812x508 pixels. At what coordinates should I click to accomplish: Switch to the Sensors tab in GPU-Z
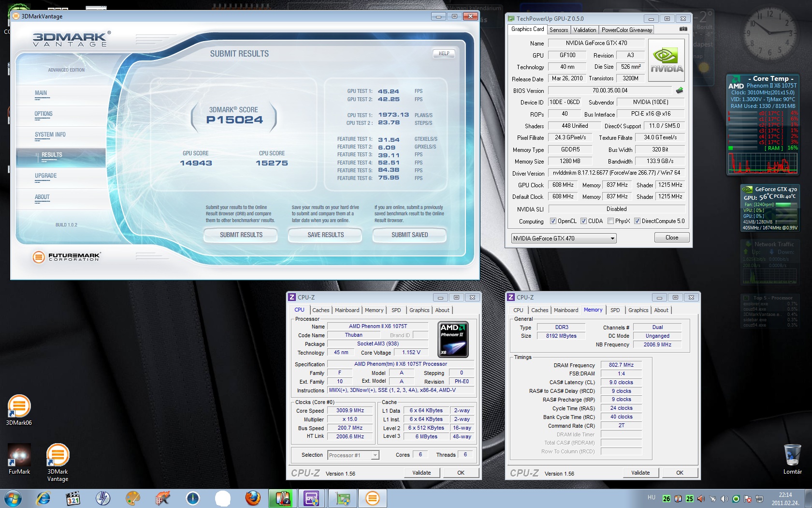[559, 30]
